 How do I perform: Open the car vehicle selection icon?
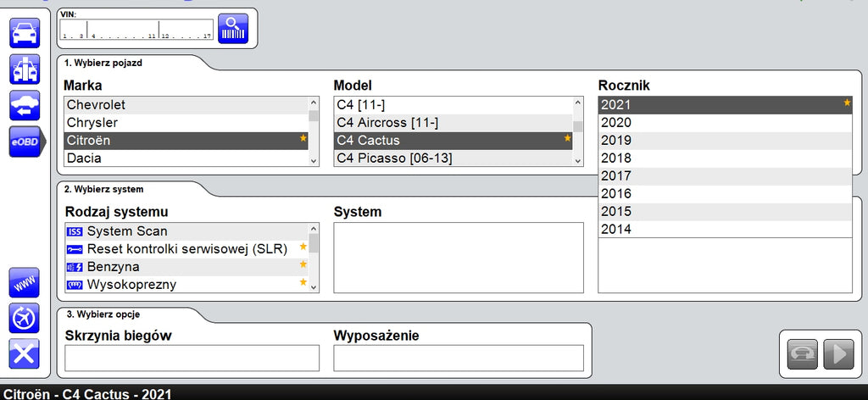pos(25,33)
